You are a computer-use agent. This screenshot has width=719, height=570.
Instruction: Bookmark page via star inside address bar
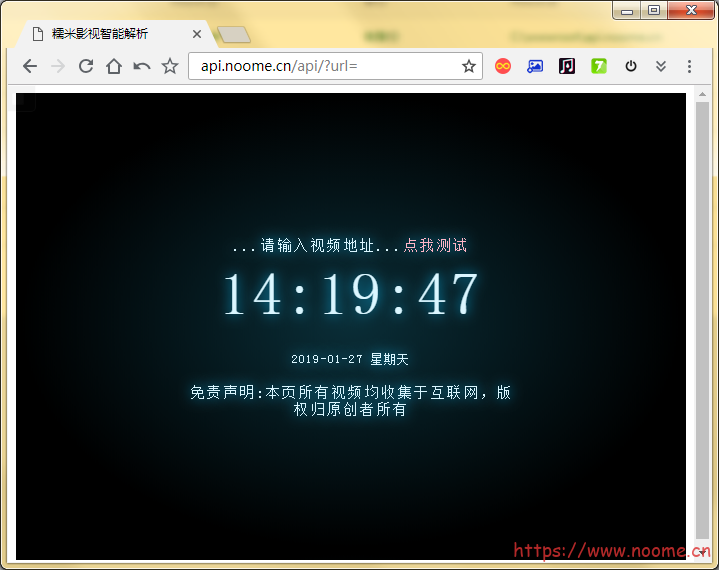(x=469, y=66)
